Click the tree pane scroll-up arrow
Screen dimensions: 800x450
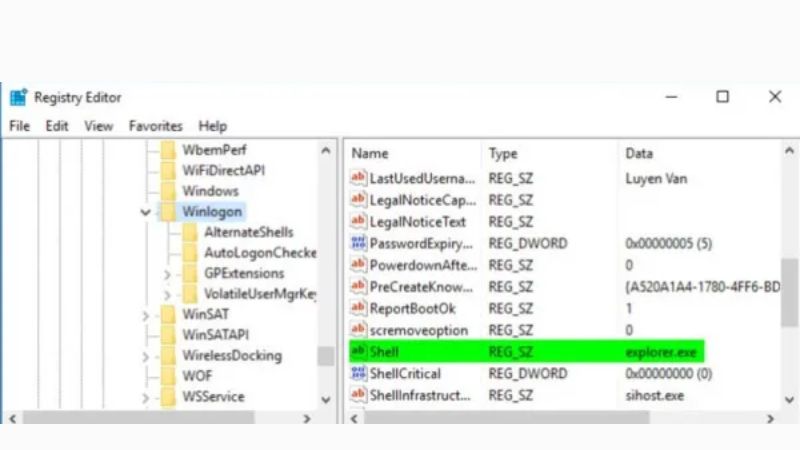pyautogui.click(x=326, y=150)
